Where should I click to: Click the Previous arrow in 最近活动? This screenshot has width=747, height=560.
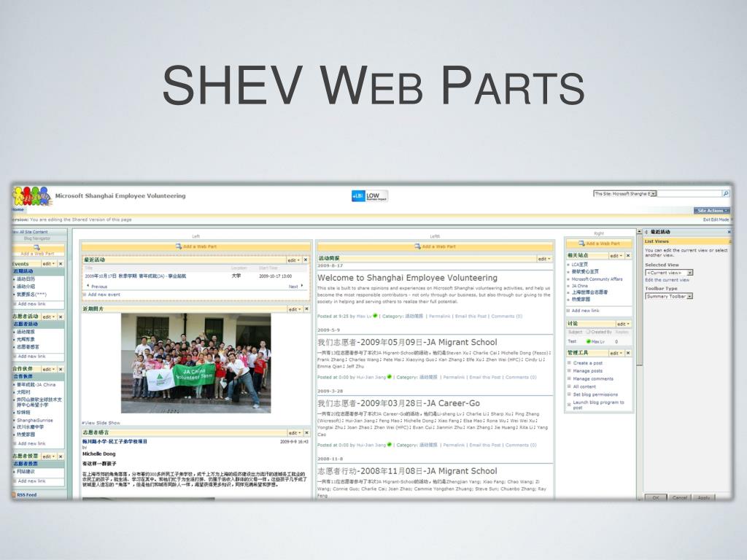pyautogui.click(x=88, y=286)
